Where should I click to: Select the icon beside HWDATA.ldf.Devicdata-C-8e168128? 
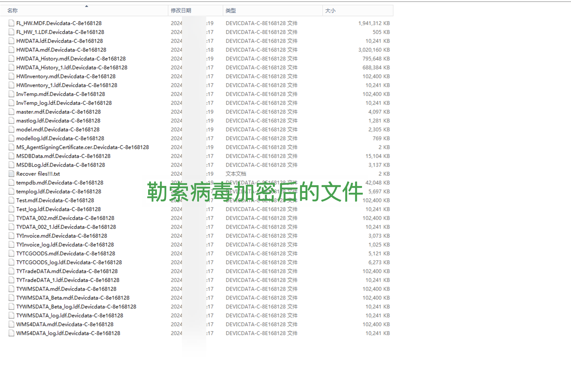(x=11, y=41)
